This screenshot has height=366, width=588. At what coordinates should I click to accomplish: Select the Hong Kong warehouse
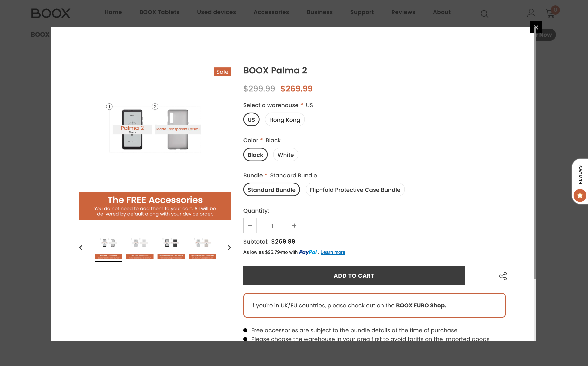click(285, 120)
